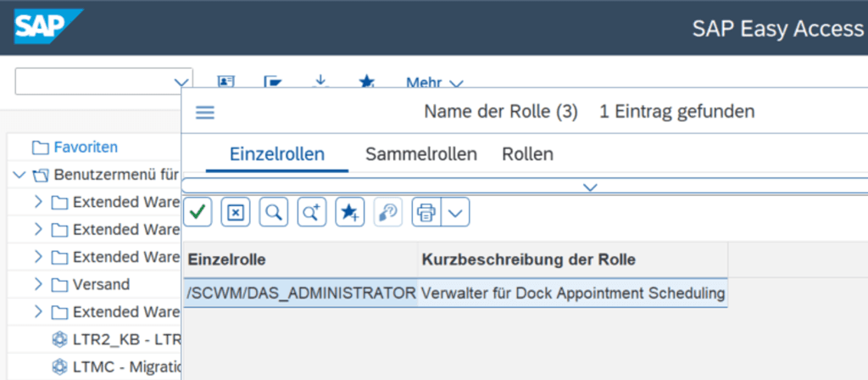The width and height of the screenshot is (868, 380).
Task: Expand the third Extended Ware folder
Action: coord(38,257)
